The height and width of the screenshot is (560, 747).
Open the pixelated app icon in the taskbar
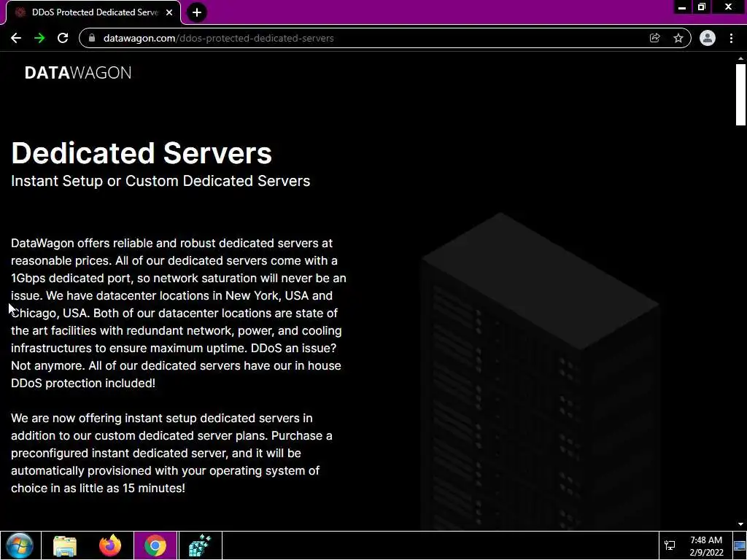pos(200,545)
